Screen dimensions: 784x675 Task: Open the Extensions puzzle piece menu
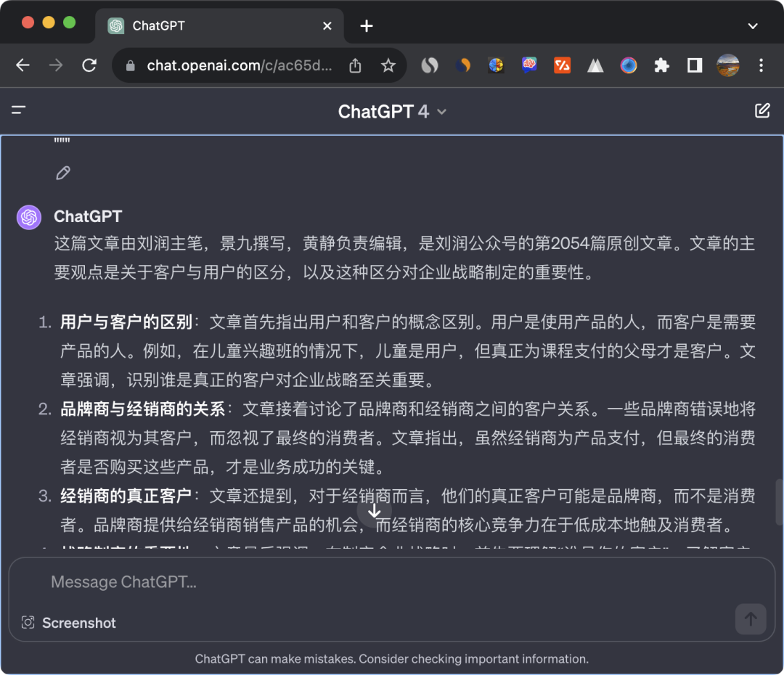pos(661,65)
